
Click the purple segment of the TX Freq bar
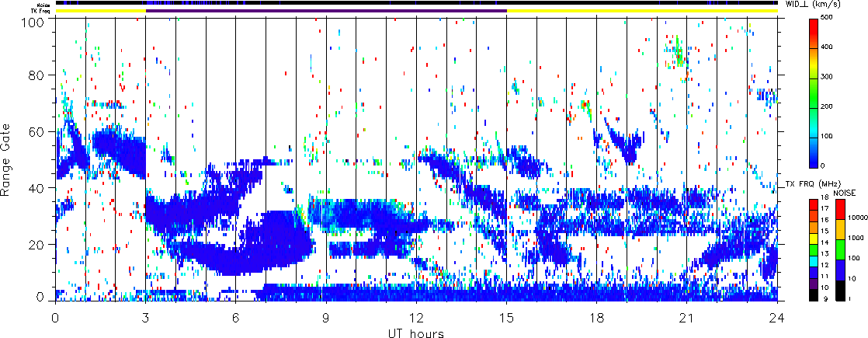point(326,11)
